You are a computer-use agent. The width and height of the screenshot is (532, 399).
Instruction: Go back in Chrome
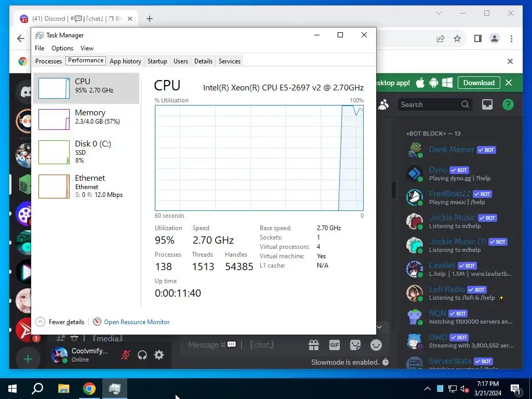[21, 38]
